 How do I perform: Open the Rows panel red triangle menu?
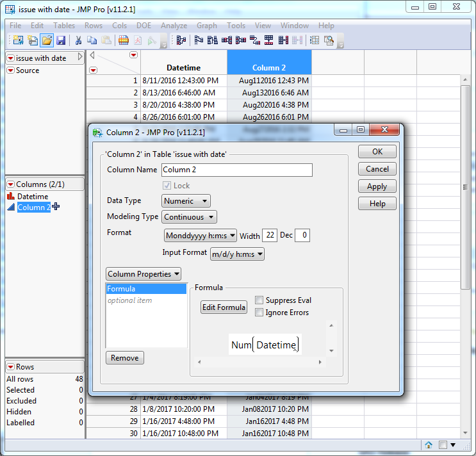(11, 367)
